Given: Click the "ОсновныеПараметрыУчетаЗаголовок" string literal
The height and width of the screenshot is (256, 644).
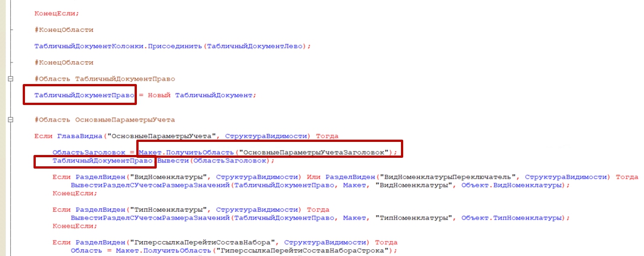Looking at the screenshot, I should pyautogui.click(x=314, y=153).
